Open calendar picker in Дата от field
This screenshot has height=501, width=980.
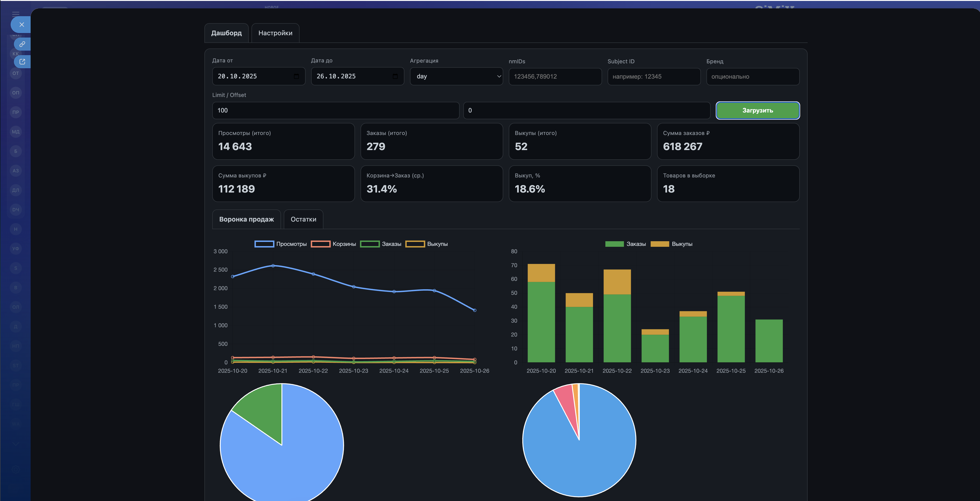[296, 77]
